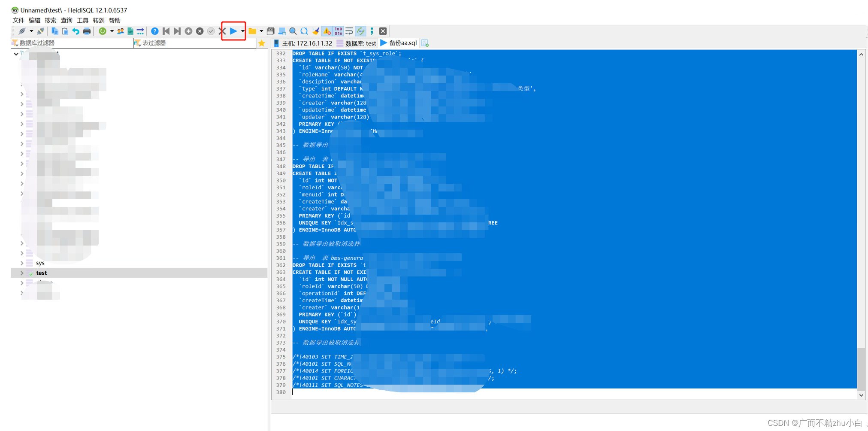868x431 pixels.
Task: Refresh with the green circular arrow
Action: [102, 31]
